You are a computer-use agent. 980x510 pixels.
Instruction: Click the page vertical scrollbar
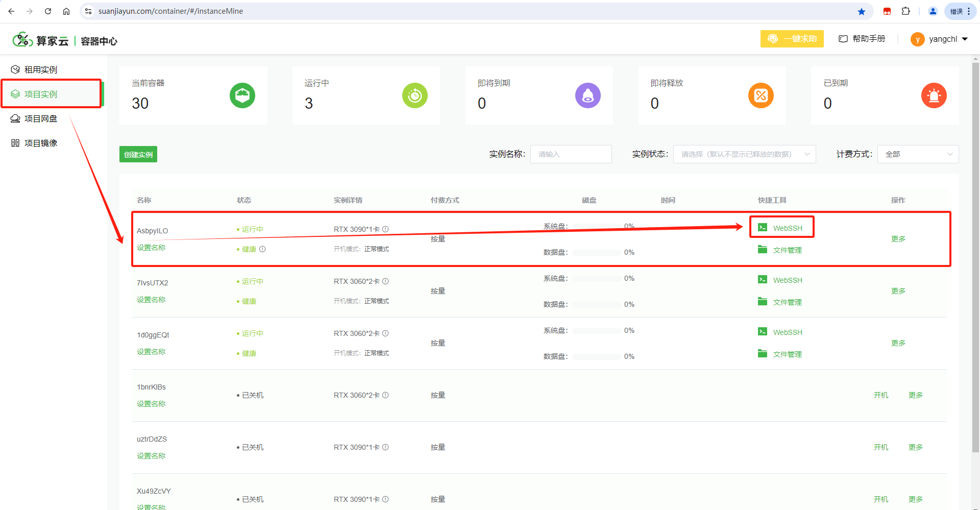click(975, 258)
